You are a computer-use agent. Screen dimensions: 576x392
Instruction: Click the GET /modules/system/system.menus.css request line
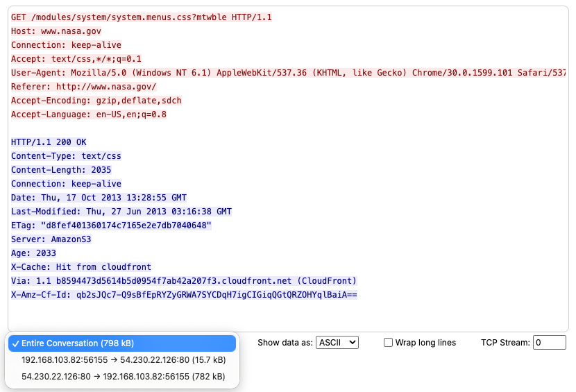click(x=141, y=17)
